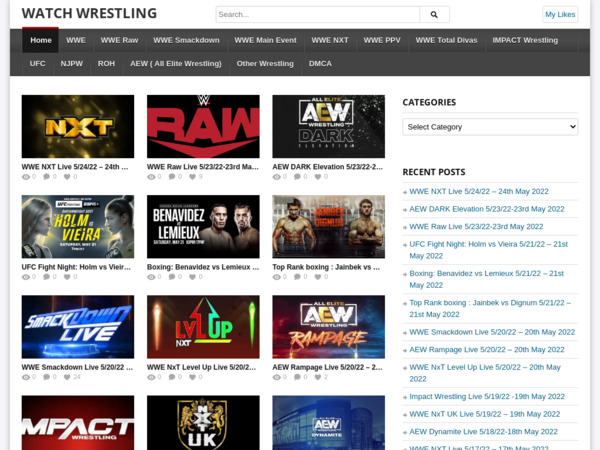Open recent post WWE Raw Live 5/23/22

coord(476,227)
